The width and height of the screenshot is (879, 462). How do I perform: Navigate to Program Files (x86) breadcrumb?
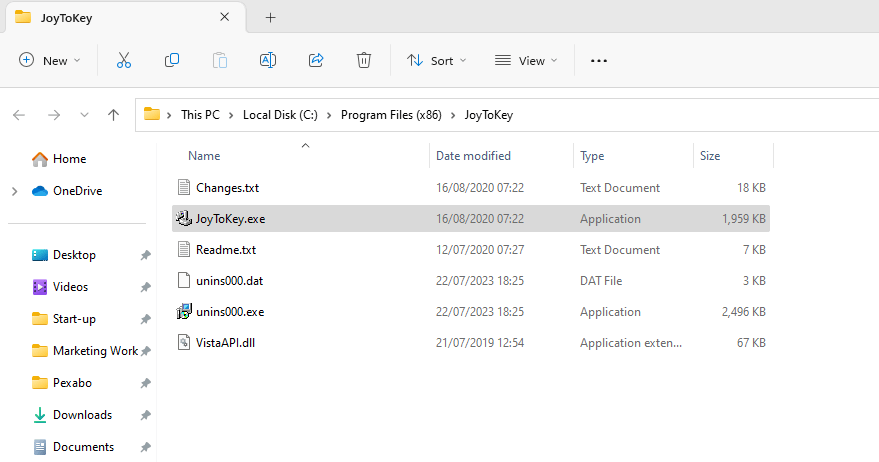click(391, 115)
